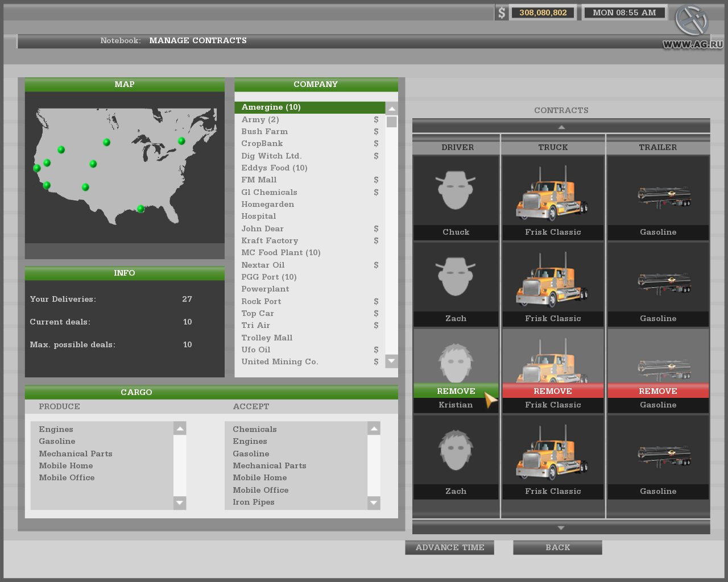Click Chemicals in Accept list
The width and height of the screenshot is (728, 582).
pos(255,429)
